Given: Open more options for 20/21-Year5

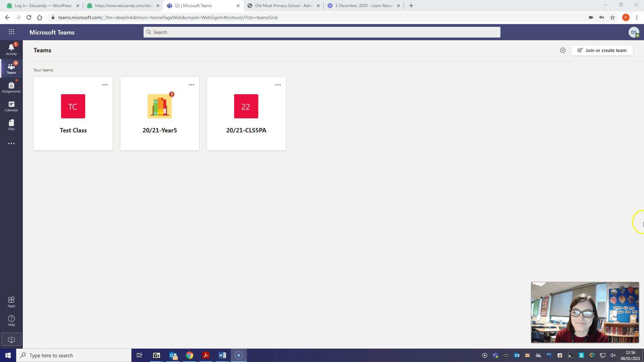Looking at the screenshot, I should click(191, 85).
